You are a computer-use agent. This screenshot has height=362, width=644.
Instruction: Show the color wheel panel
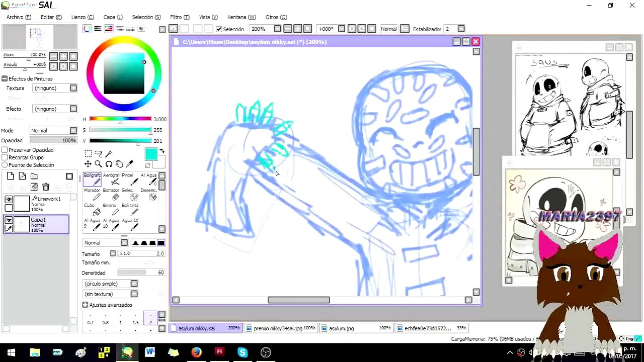pos(88,29)
